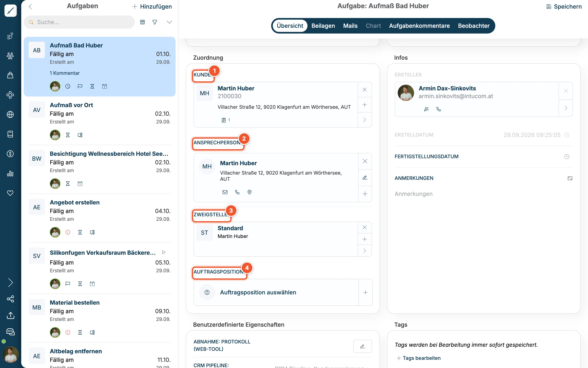Add a new Ansprechperson with plus
This screenshot has height=368, width=588.
pyautogui.click(x=365, y=194)
